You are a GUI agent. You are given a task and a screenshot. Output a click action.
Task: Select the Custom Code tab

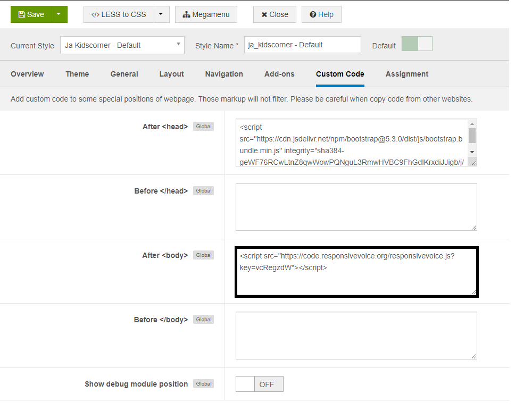pyautogui.click(x=340, y=74)
